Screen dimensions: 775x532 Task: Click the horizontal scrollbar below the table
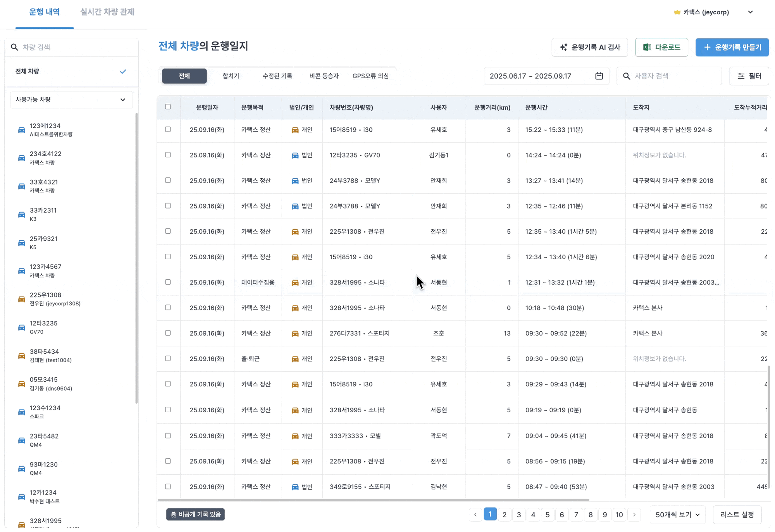click(373, 500)
